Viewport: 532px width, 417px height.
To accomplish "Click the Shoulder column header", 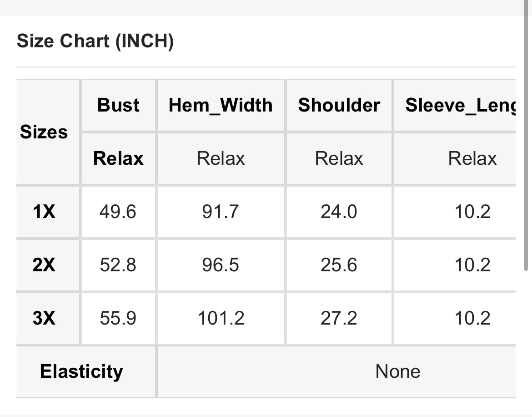I will coord(339,106).
